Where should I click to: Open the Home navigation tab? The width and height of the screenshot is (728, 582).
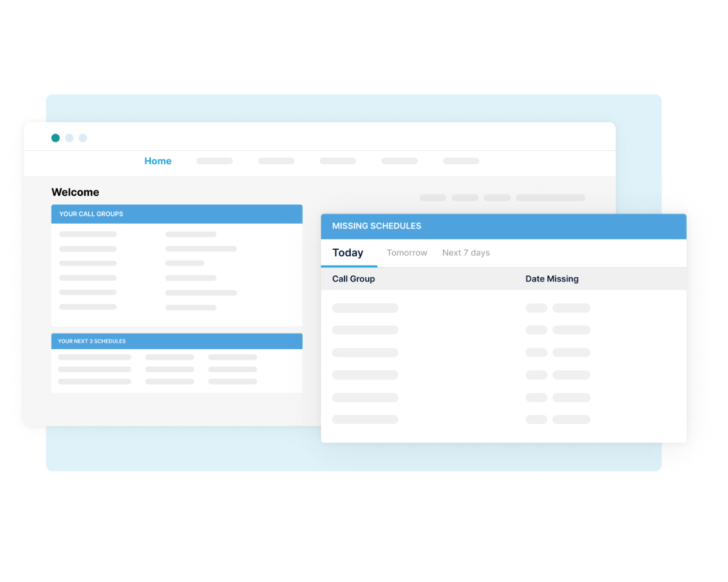[x=158, y=161]
